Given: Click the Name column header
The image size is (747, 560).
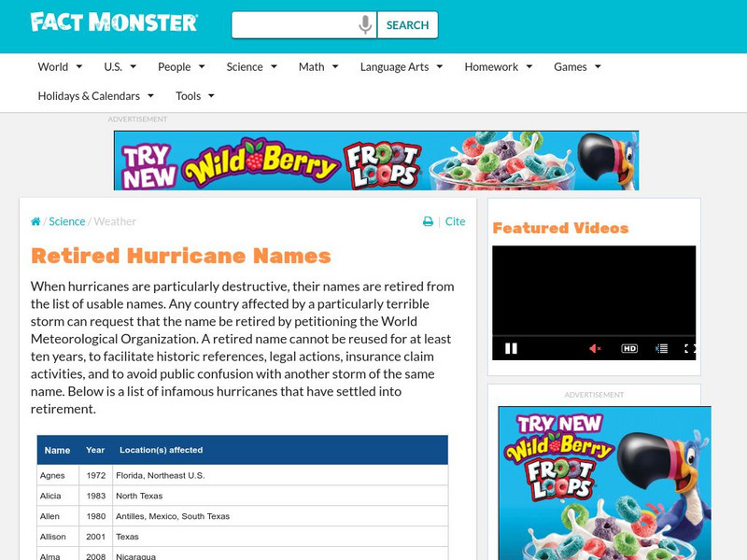Looking at the screenshot, I should (x=57, y=450).
